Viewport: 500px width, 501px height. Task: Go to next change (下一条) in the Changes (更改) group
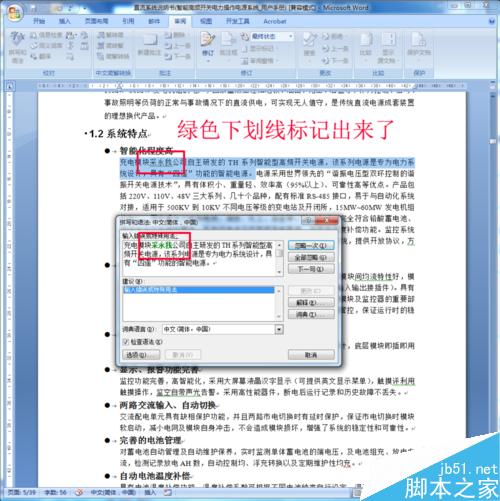pyautogui.click(x=335, y=60)
